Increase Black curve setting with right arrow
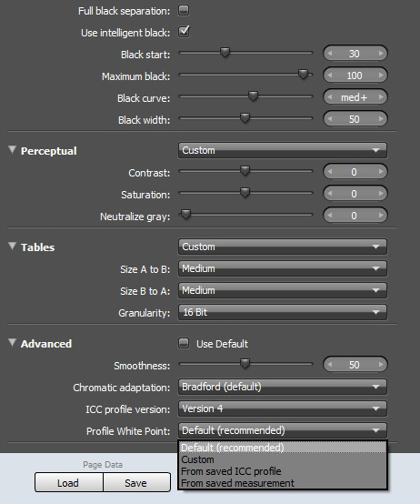The height and width of the screenshot is (504, 420). tap(381, 97)
